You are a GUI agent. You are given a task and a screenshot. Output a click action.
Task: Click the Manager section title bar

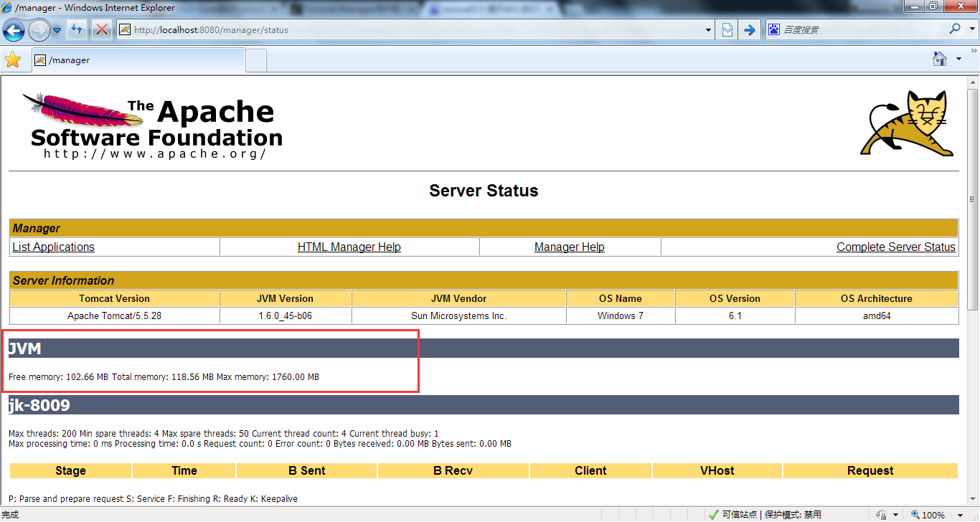click(x=484, y=228)
